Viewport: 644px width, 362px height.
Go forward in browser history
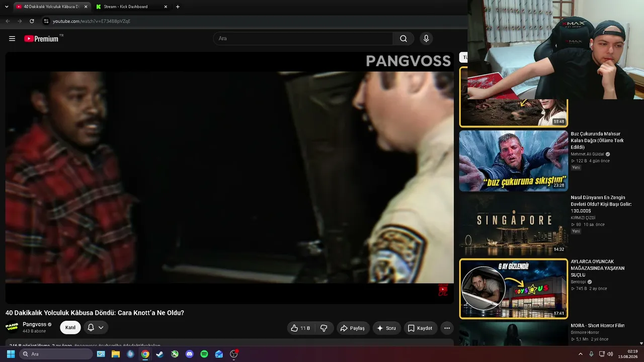(20, 21)
